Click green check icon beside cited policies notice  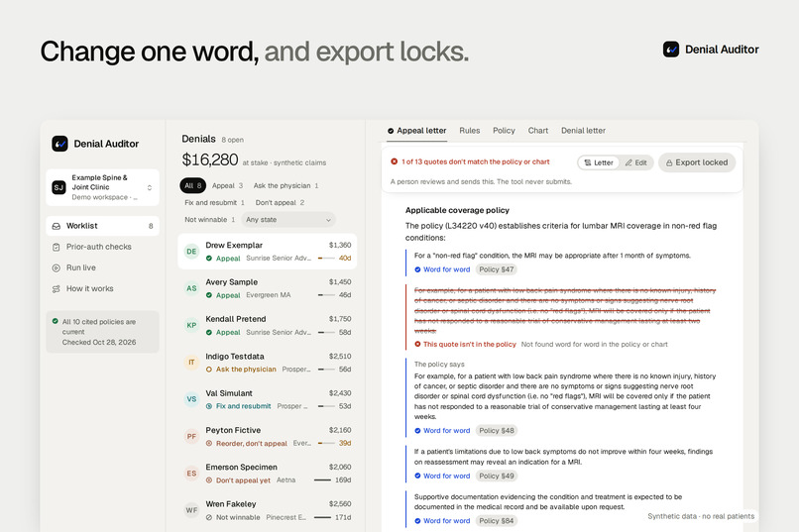pyautogui.click(x=56, y=321)
